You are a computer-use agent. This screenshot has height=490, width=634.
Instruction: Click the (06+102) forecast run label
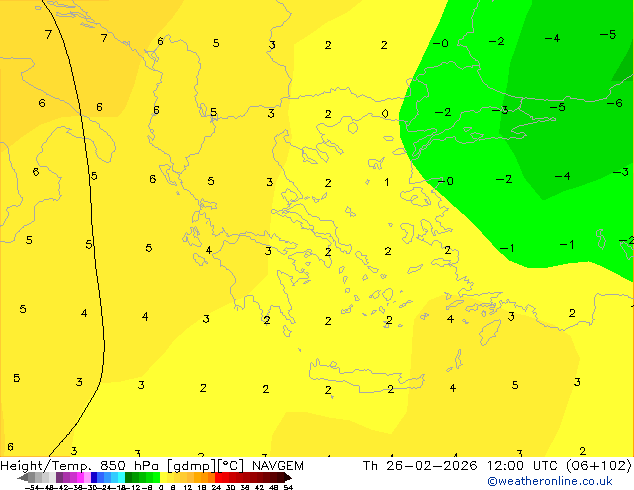click(599, 466)
